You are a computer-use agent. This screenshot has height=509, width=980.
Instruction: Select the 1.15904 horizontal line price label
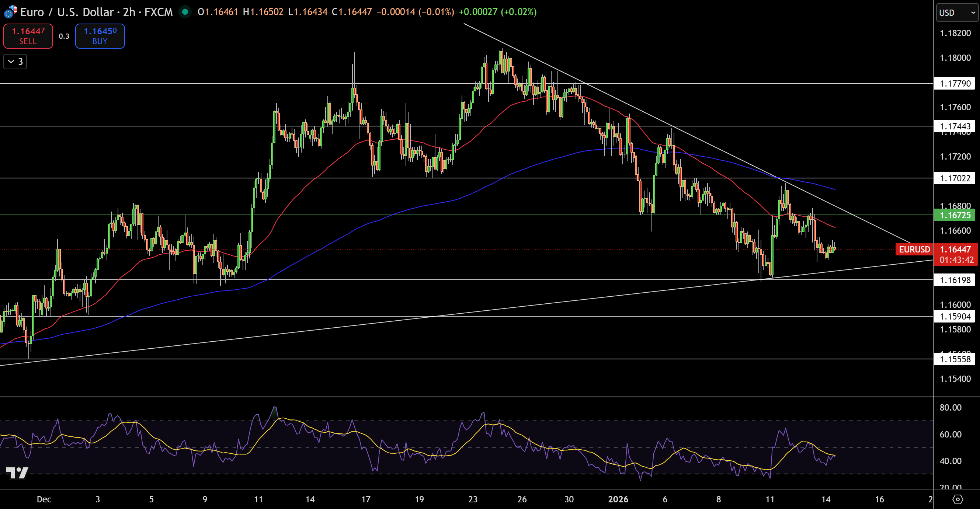click(x=955, y=316)
